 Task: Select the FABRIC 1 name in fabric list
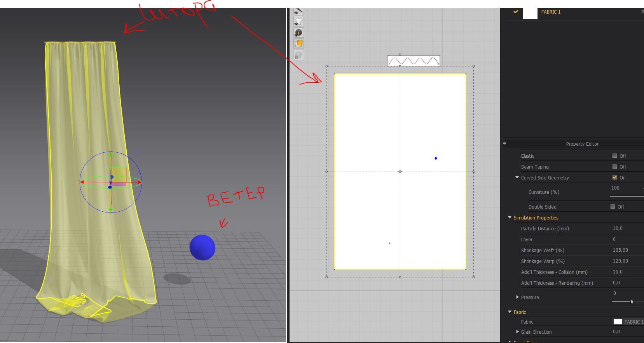tap(551, 12)
